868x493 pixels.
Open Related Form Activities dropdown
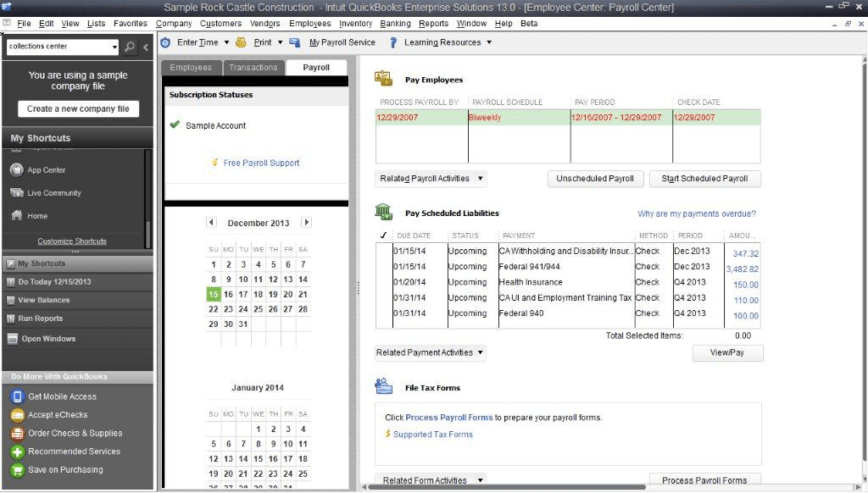(430, 480)
